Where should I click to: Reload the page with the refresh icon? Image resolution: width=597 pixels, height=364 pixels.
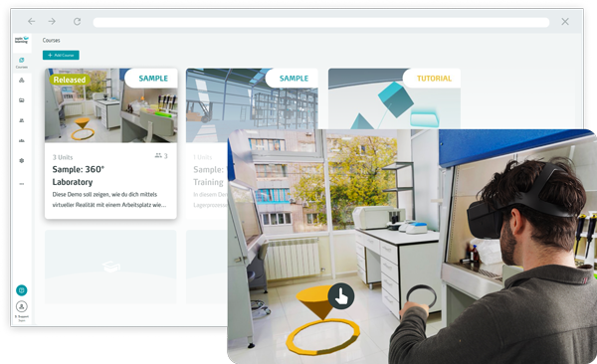77,21
